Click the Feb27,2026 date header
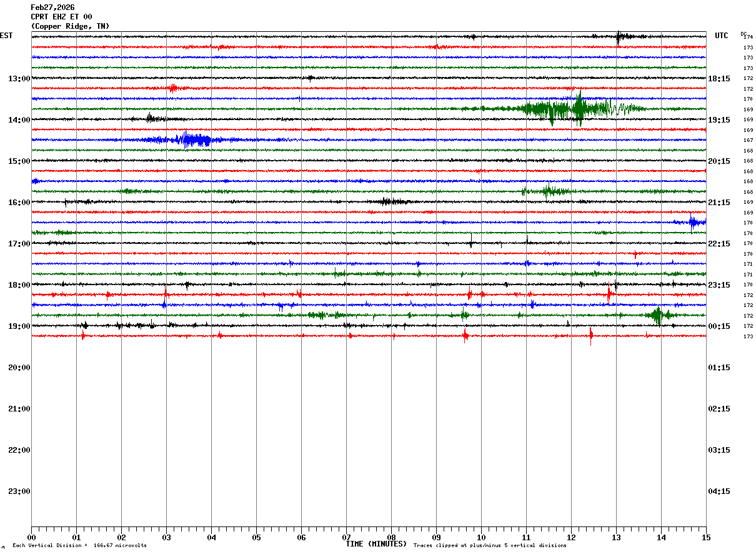The image size is (756, 554). click(x=52, y=8)
